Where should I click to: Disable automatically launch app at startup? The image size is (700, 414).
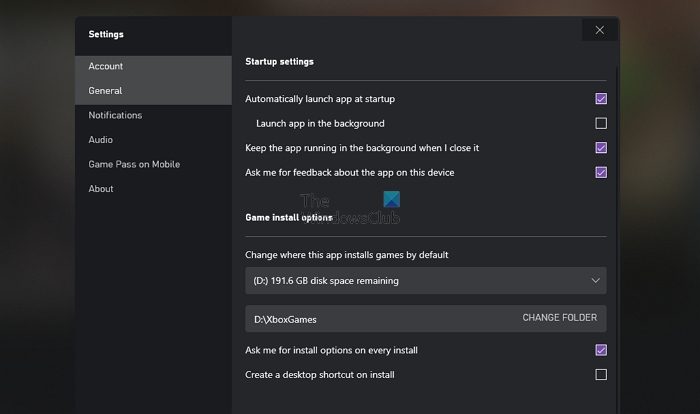coord(601,99)
